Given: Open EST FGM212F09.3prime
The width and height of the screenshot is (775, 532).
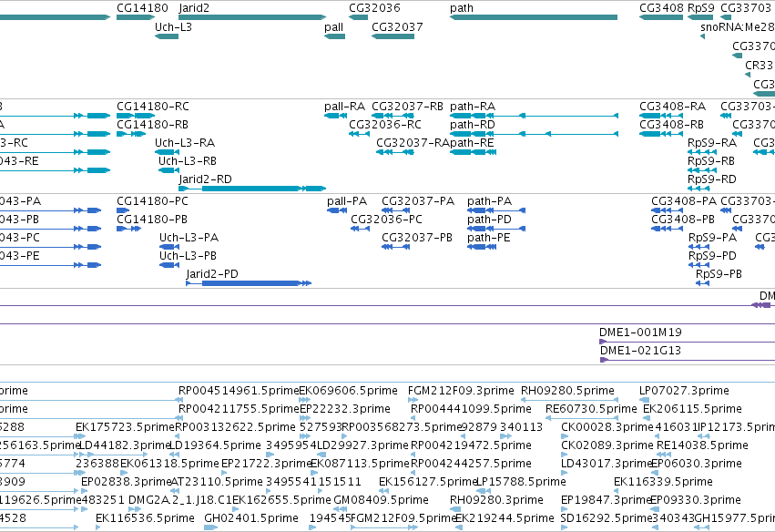Looking at the screenshot, I should point(461,391).
